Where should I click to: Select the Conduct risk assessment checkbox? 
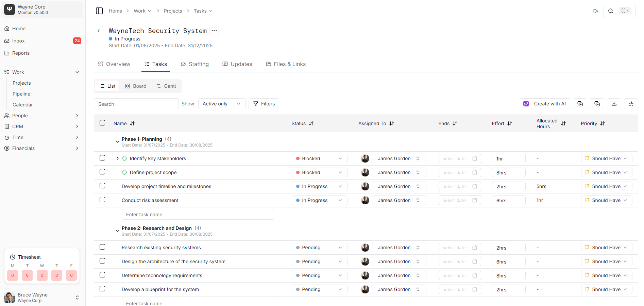102,200
